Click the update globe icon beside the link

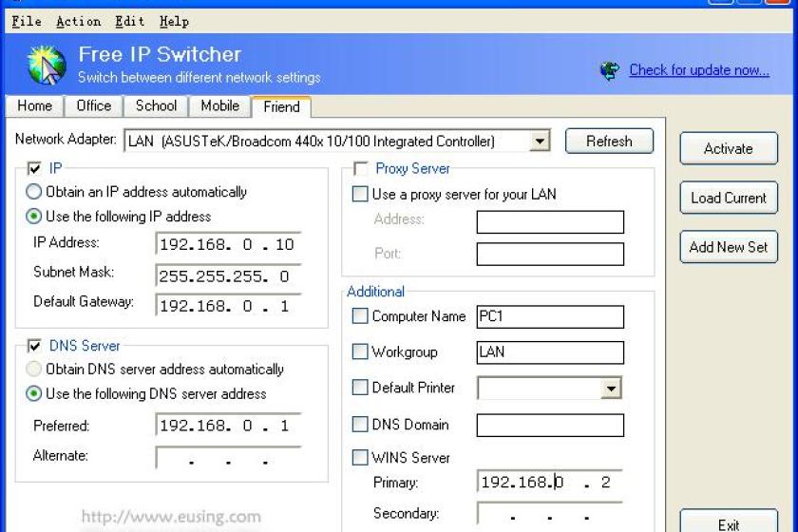pos(610,70)
